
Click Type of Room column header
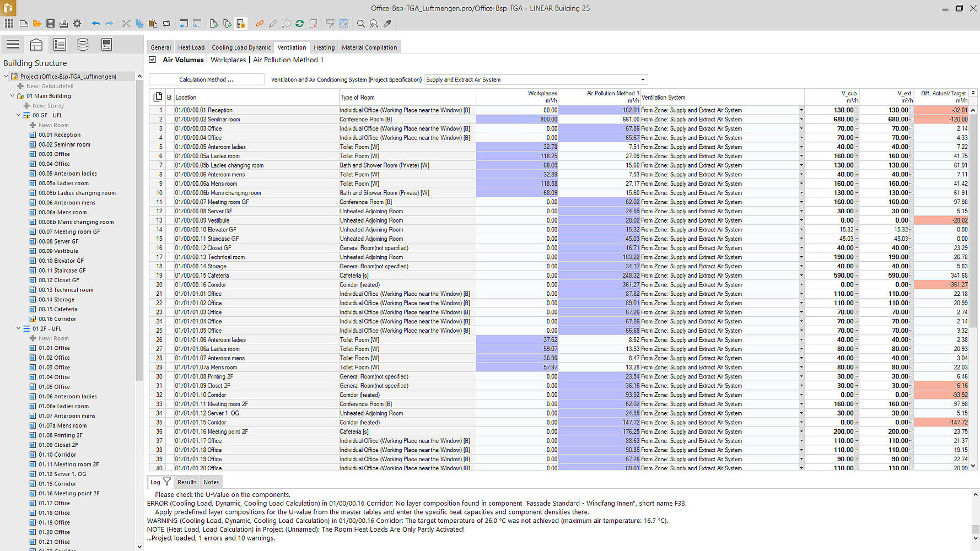(407, 98)
